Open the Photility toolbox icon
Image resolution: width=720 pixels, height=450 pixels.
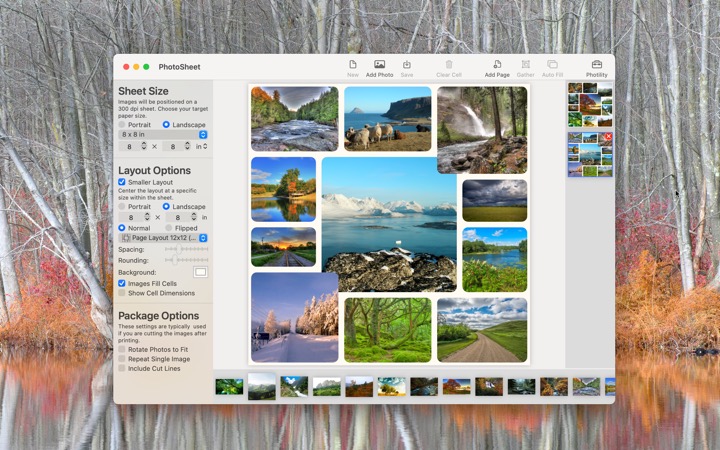tap(596, 64)
